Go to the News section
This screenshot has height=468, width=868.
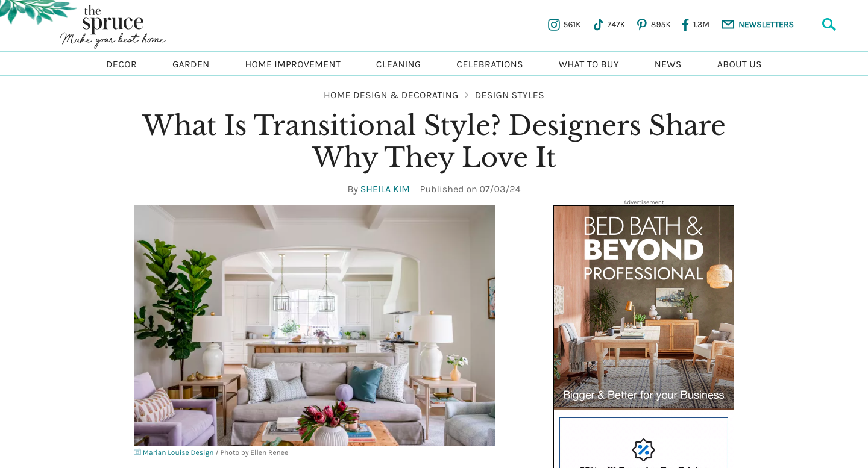click(x=668, y=64)
